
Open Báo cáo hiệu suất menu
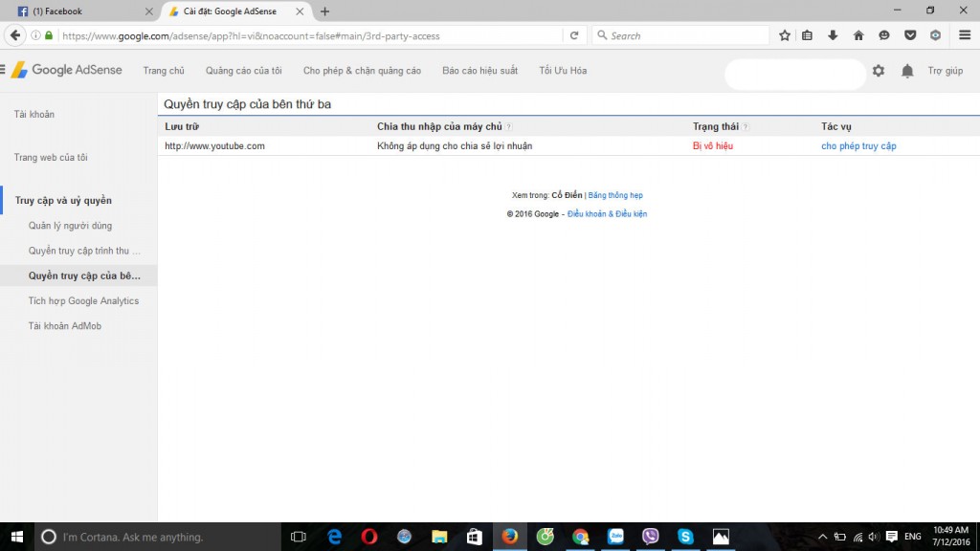tap(480, 71)
